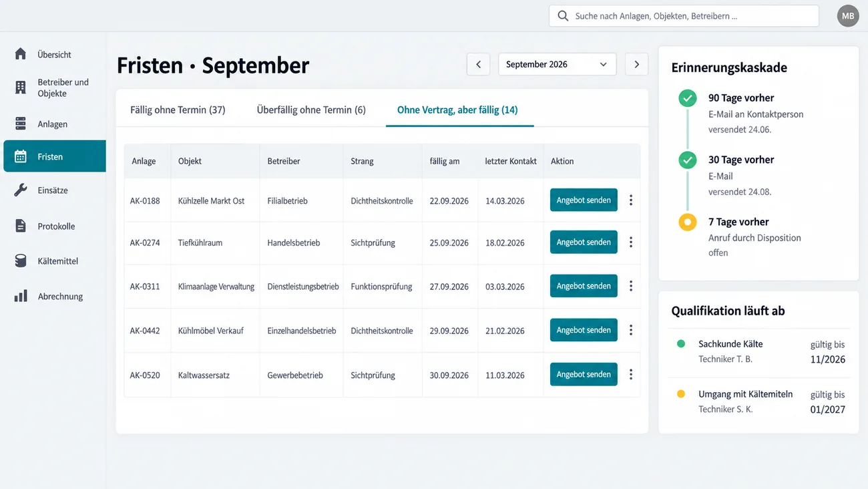Switch to Fällig ohne Termin tab
Screen dimensions: 868x489
point(178,110)
